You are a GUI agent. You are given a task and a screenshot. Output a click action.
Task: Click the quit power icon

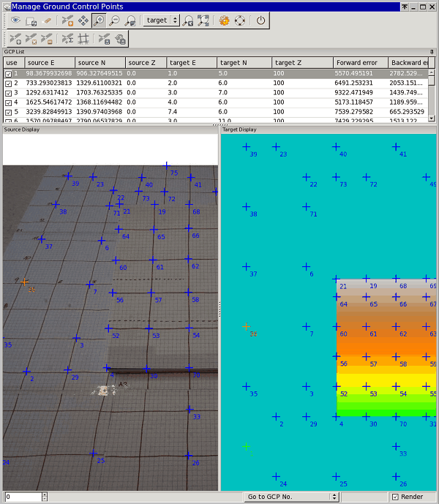(260, 20)
